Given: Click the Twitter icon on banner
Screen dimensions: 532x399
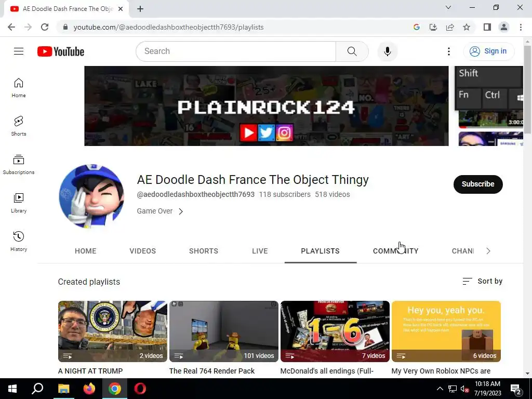Looking at the screenshot, I should point(267,132).
